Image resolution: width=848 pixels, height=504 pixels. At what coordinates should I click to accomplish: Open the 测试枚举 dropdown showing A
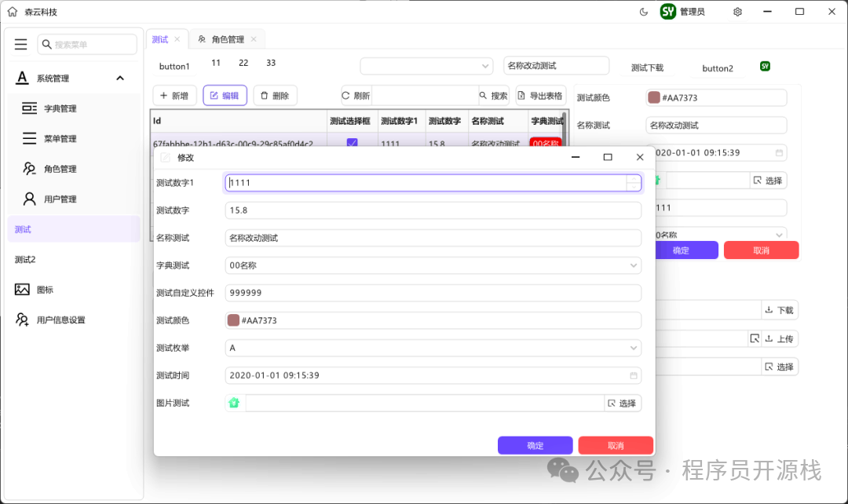433,348
